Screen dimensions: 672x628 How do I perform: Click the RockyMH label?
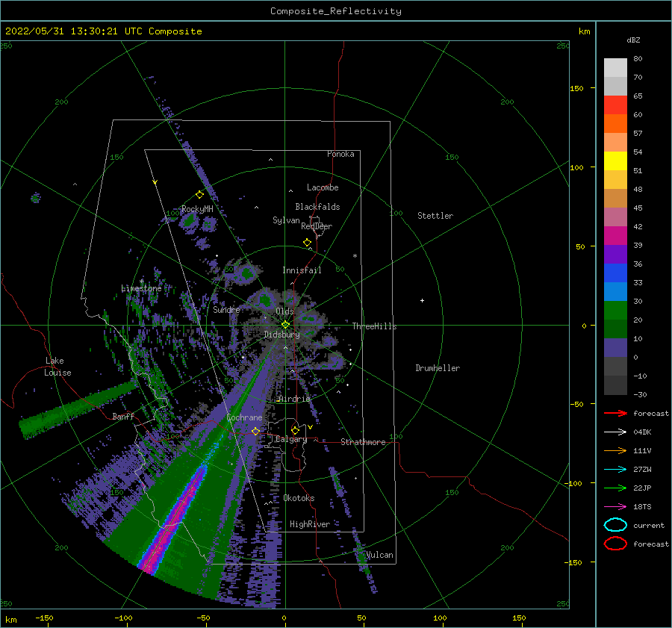pos(197,209)
